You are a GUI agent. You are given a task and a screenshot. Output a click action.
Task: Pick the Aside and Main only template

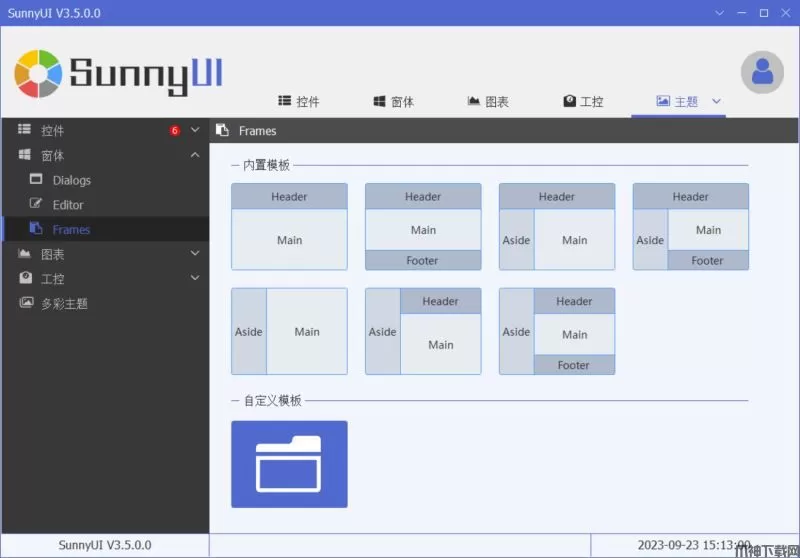click(289, 331)
